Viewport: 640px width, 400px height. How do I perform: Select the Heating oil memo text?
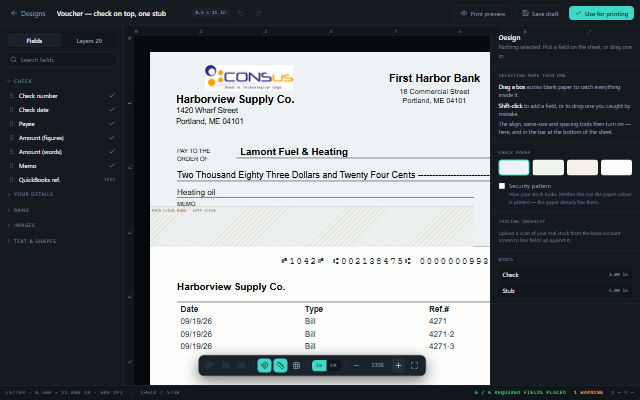[196, 192]
